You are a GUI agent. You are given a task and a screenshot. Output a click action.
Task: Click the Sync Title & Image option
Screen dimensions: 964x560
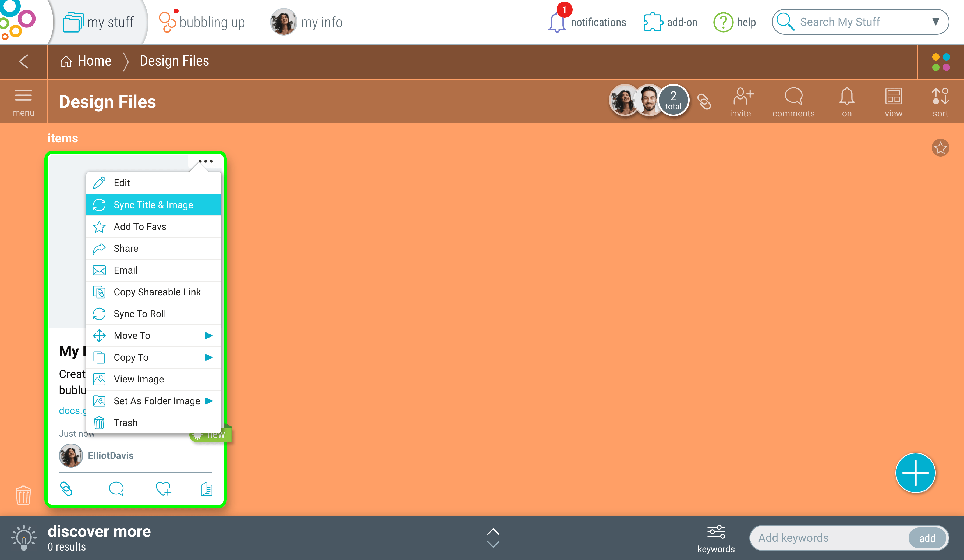point(153,205)
